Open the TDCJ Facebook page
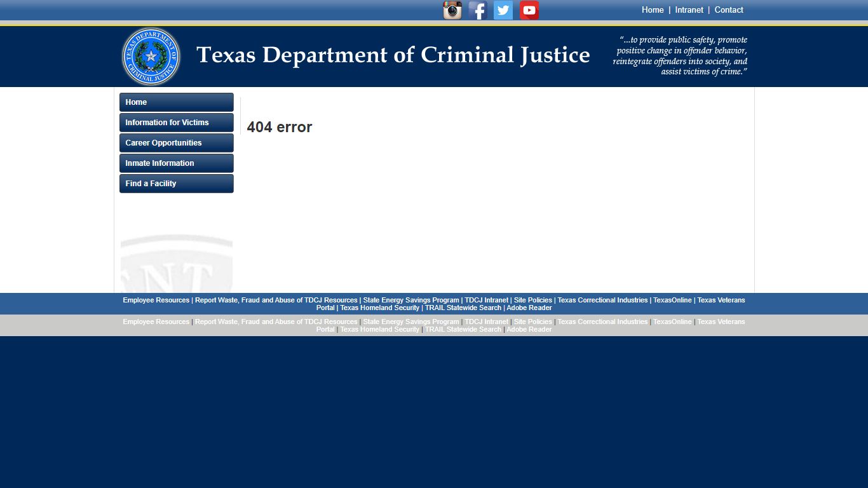Screen dimensions: 868x488 tap(477, 10)
